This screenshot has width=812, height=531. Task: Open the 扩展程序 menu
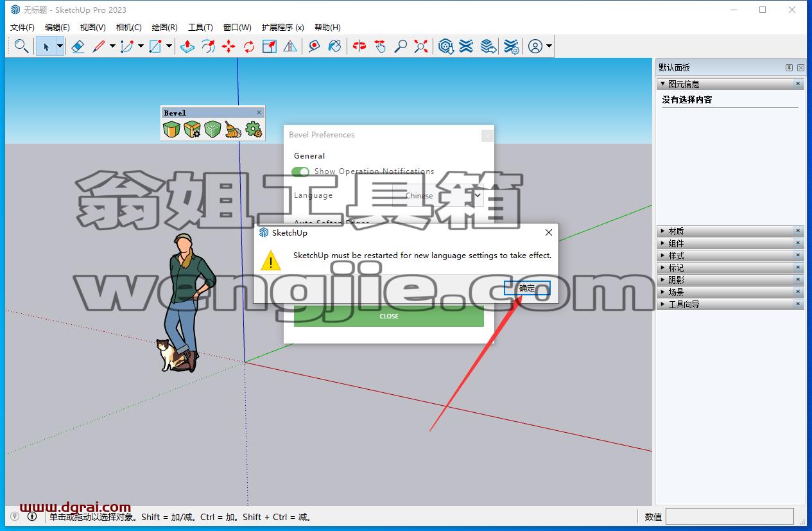(x=283, y=27)
